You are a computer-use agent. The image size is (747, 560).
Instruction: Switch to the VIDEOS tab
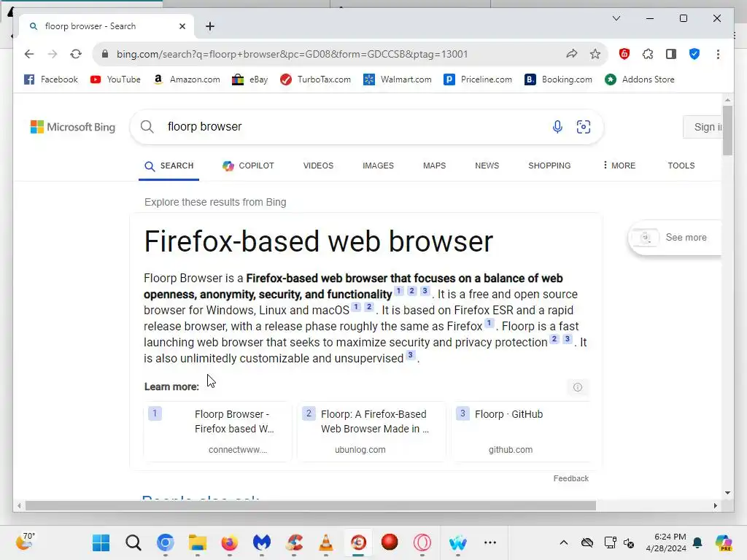[318, 166]
